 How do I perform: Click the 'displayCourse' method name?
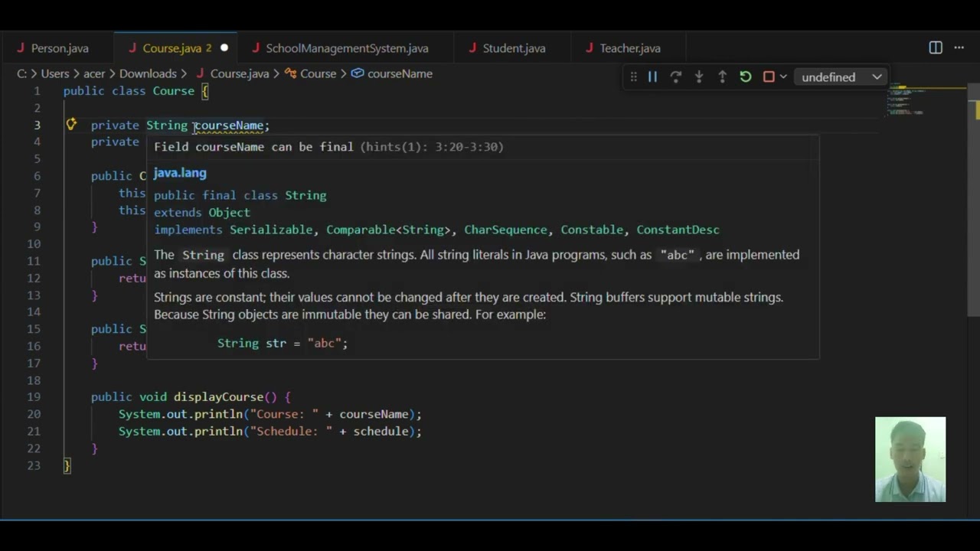[218, 397]
